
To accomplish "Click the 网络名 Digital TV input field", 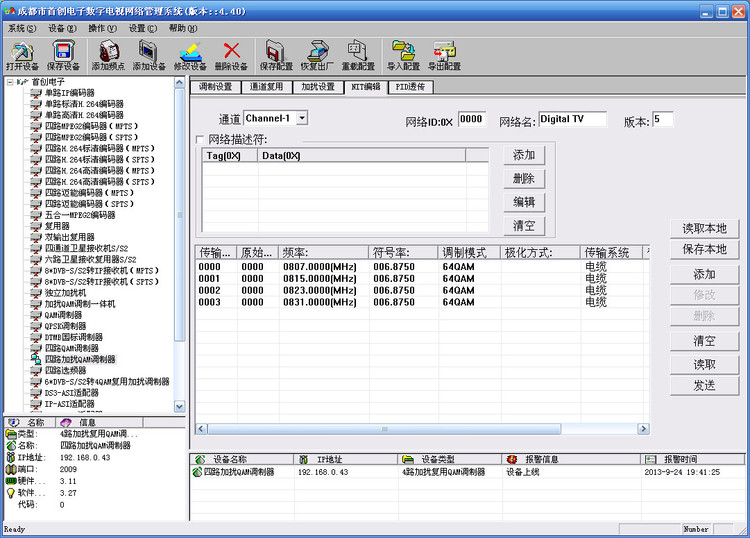I will [x=572, y=119].
